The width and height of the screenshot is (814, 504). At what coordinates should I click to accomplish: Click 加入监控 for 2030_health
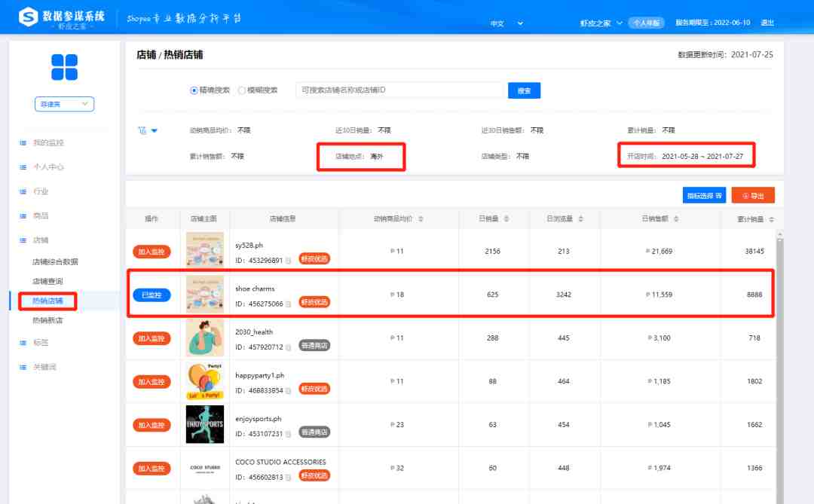[x=151, y=338]
